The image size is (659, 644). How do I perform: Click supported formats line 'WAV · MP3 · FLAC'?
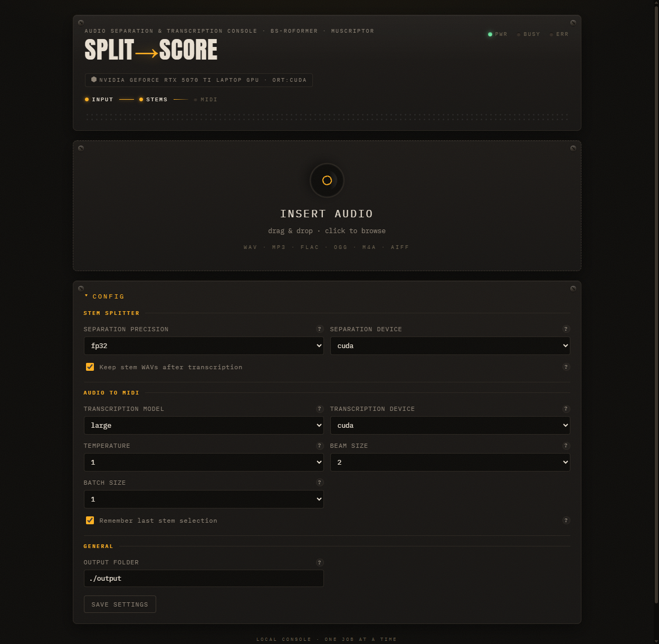click(x=327, y=247)
